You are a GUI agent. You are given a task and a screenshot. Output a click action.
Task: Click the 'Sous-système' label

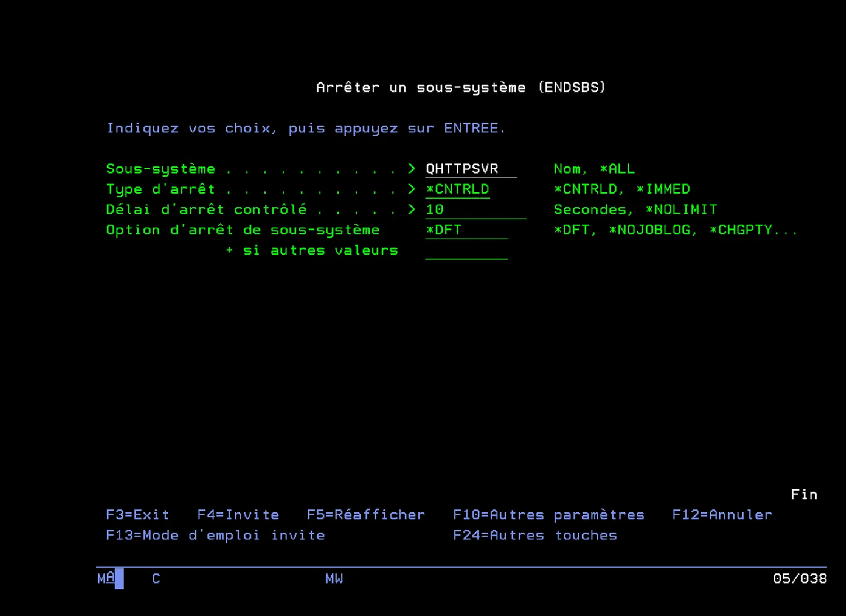point(161,169)
